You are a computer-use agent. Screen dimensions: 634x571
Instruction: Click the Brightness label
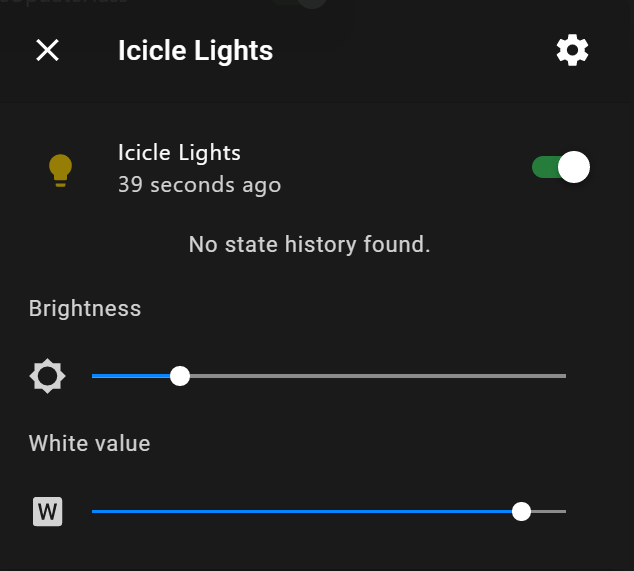coord(85,308)
